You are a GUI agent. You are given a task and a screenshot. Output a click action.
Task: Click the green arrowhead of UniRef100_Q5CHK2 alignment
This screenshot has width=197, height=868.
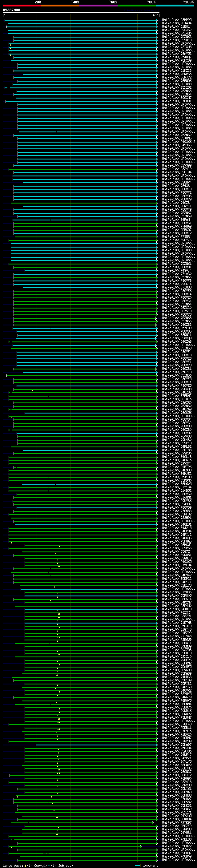(x=141, y=847)
